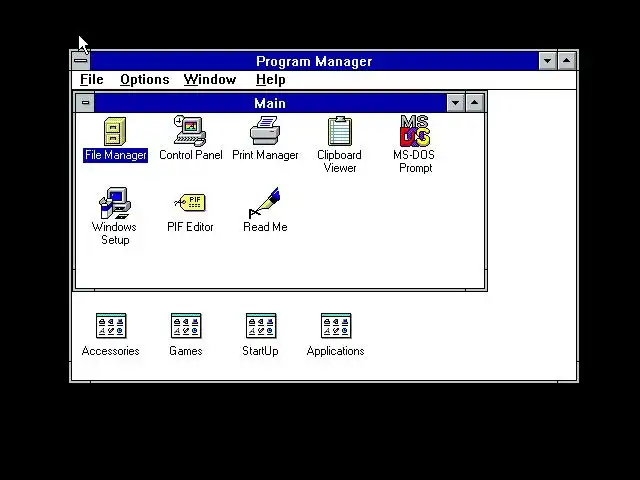Select the File Manager cabinet icon
Viewport: 640px width, 480px height.
click(115, 131)
